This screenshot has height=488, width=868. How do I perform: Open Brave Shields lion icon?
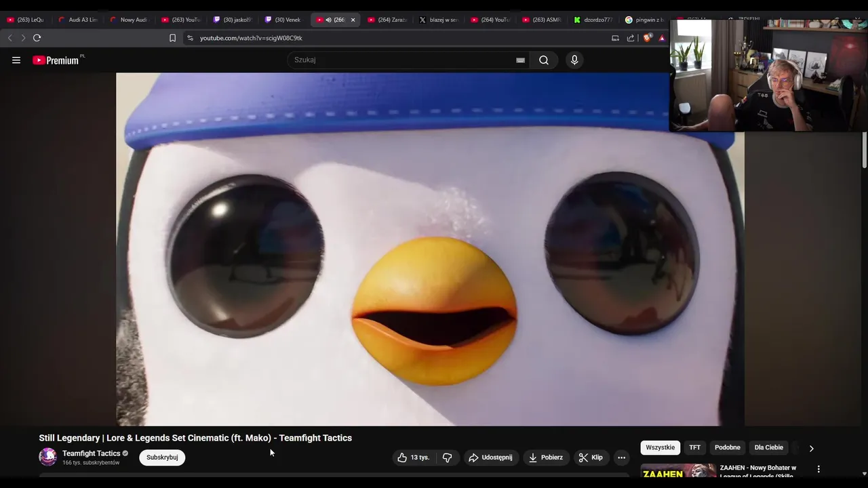coord(647,38)
